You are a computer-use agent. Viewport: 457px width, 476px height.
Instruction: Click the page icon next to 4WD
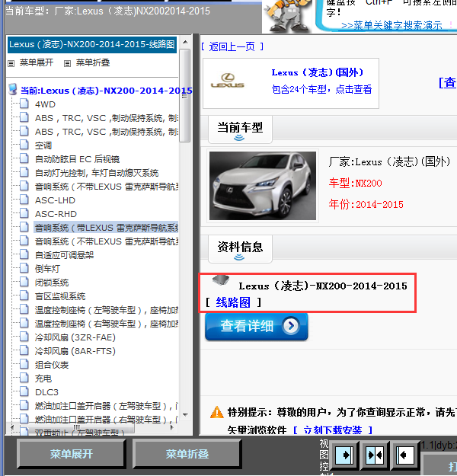click(x=24, y=104)
